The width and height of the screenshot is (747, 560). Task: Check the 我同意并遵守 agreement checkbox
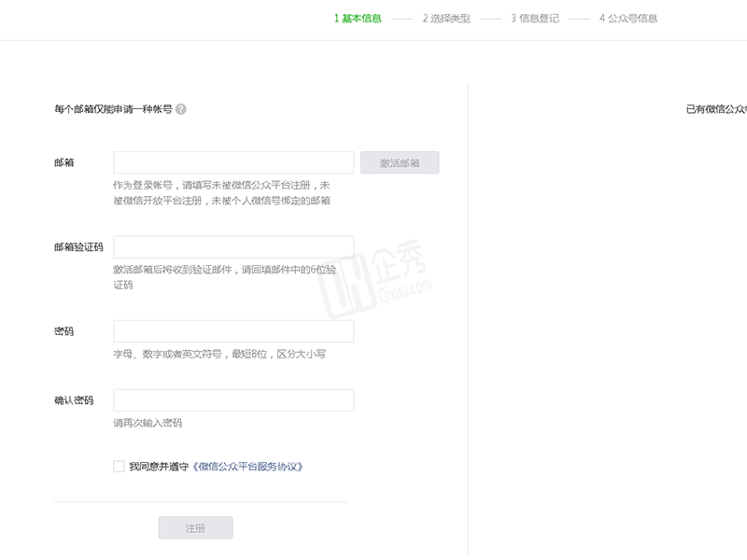[119, 466]
